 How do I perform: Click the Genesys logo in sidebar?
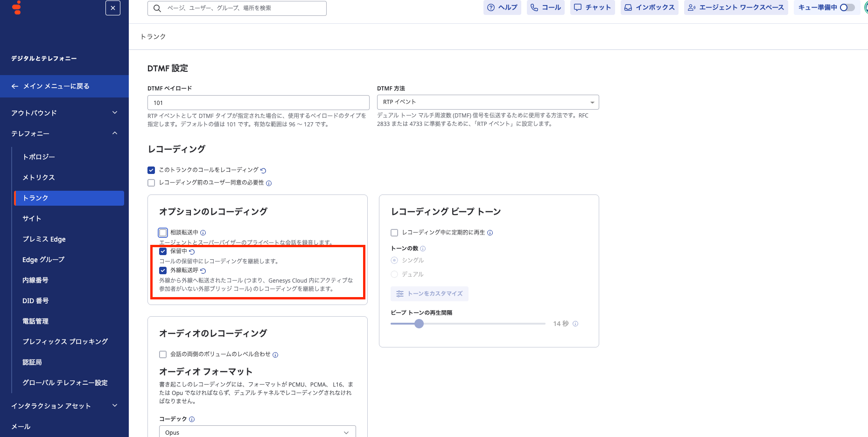[17, 7]
